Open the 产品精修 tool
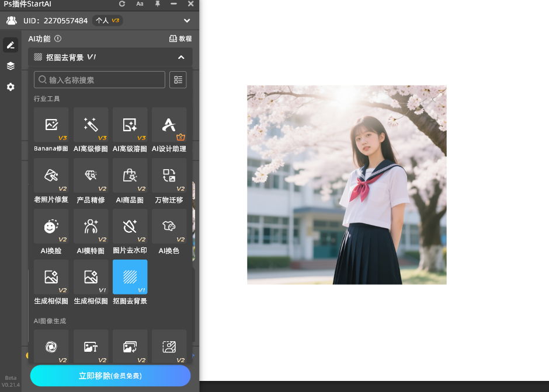This screenshot has height=392, width=549. (91, 176)
